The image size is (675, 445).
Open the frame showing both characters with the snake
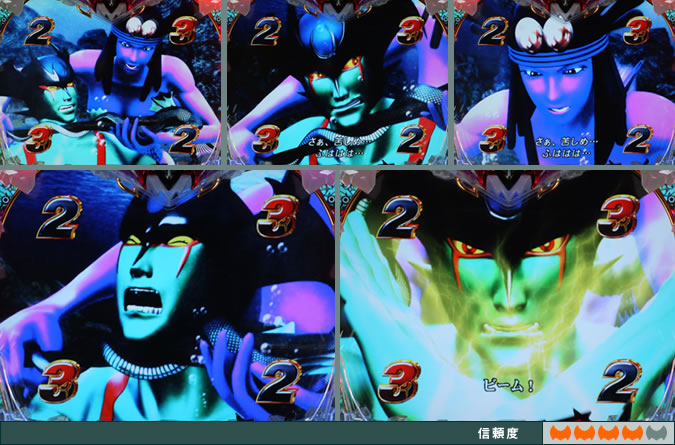click(x=111, y=82)
